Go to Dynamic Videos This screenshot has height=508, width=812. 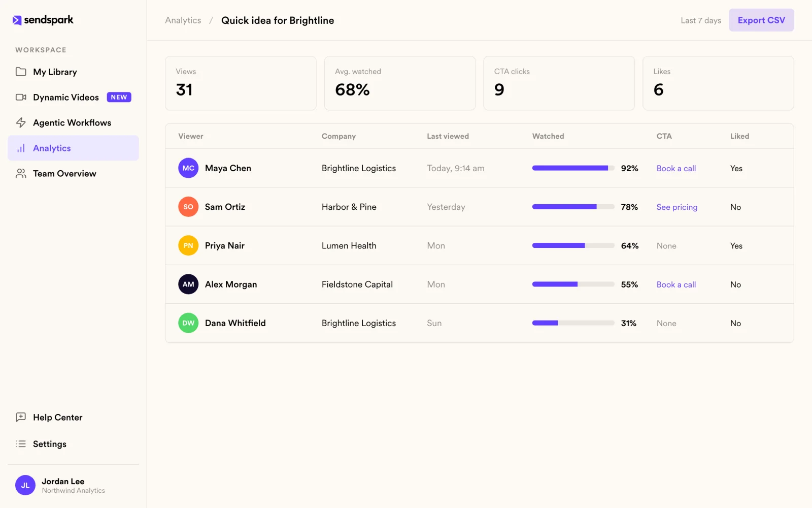click(x=73, y=97)
